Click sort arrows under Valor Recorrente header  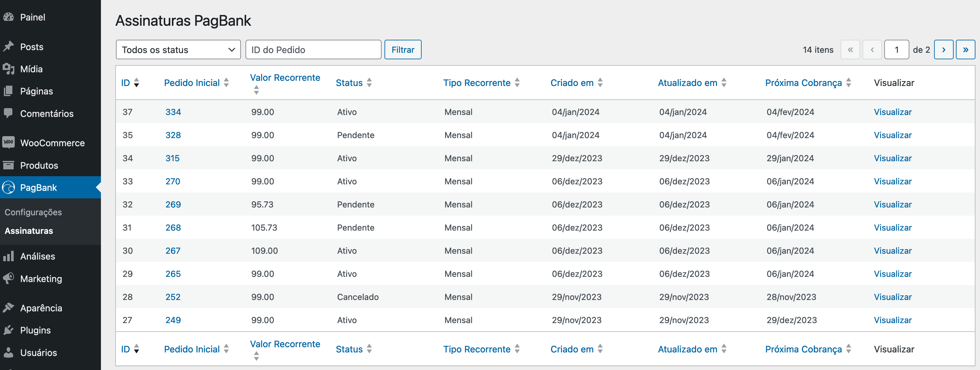coord(257,90)
